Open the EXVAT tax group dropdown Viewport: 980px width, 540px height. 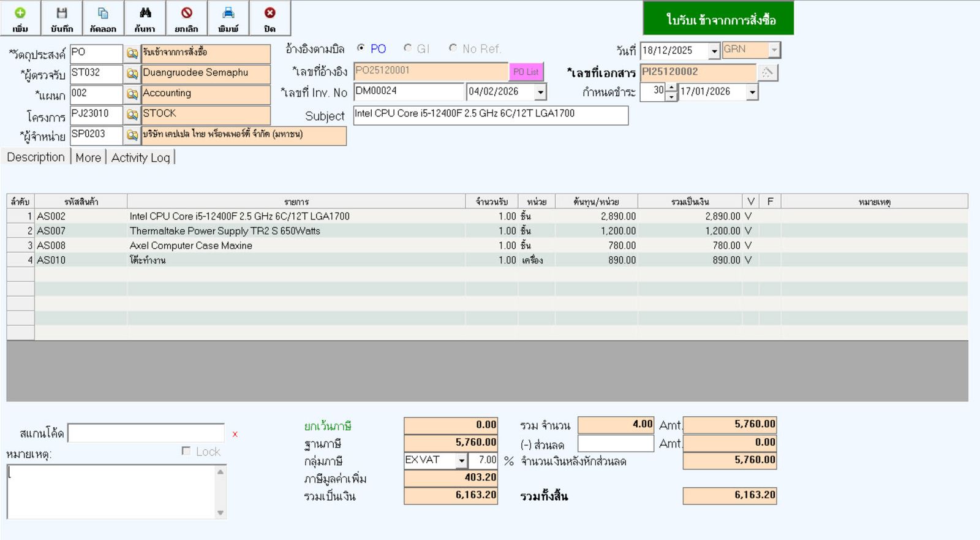(x=462, y=460)
